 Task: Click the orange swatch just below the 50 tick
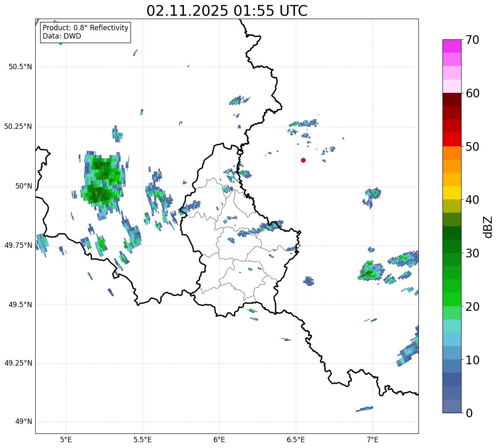click(452, 153)
